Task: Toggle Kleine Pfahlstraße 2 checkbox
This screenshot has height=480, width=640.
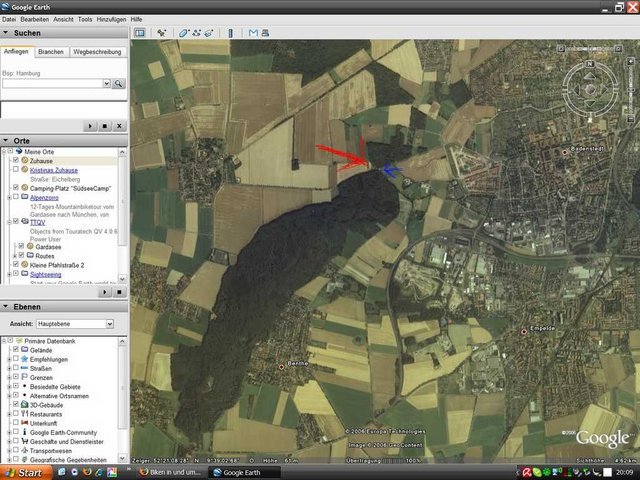Action: (16, 264)
